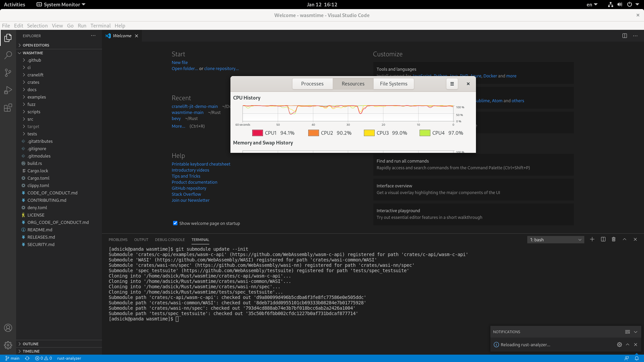Screen dimensions: 644x362
Task: Open the 1: bash terminal dropdown
Action: (555, 240)
